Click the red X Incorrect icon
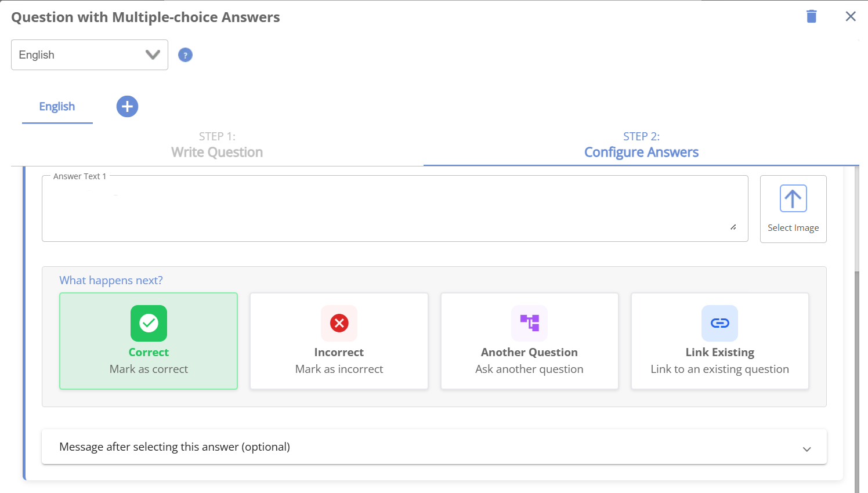Viewport: 868px width, 493px height. (339, 323)
